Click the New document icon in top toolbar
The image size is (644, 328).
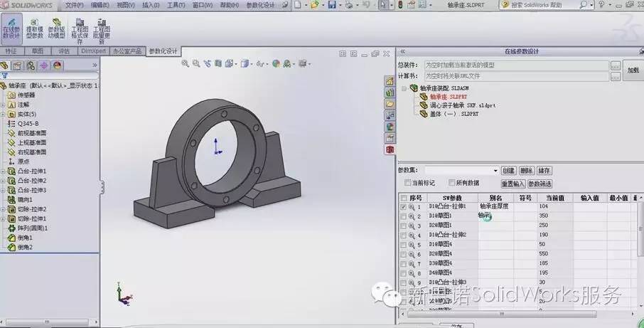(297, 5)
